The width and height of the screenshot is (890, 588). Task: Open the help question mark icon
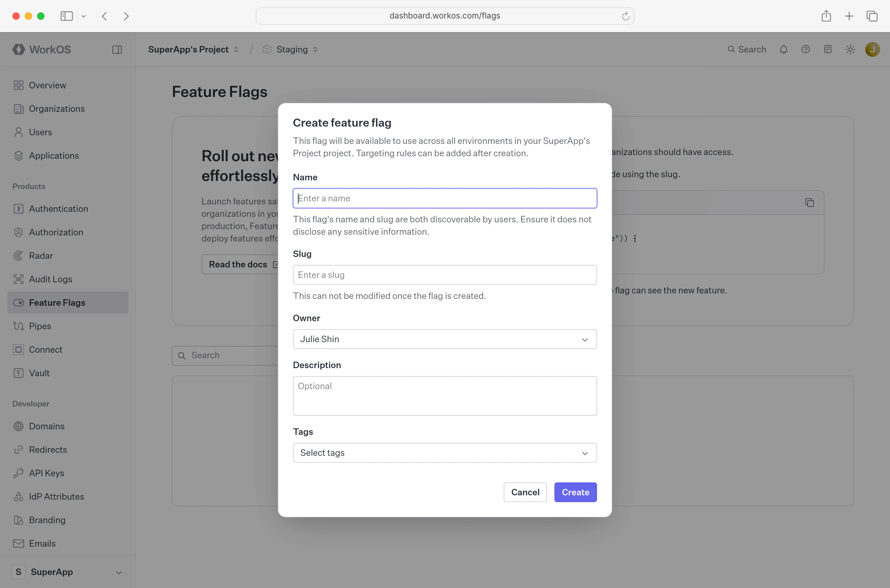(x=806, y=49)
